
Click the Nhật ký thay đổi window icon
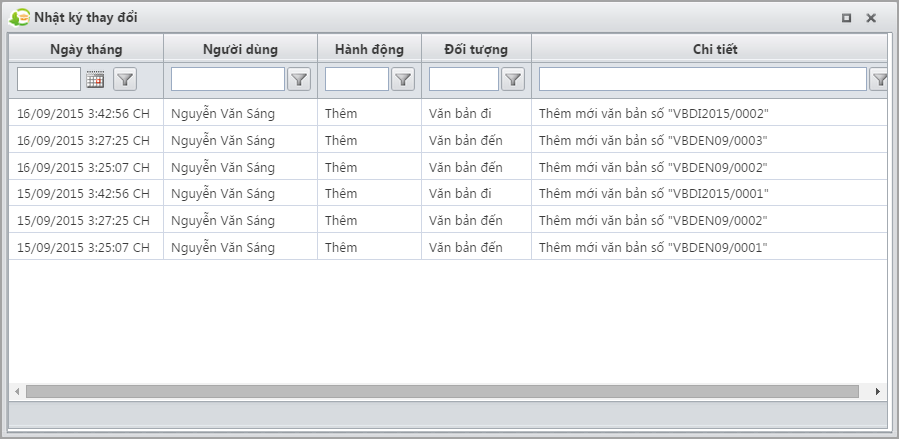(x=19, y=18)
